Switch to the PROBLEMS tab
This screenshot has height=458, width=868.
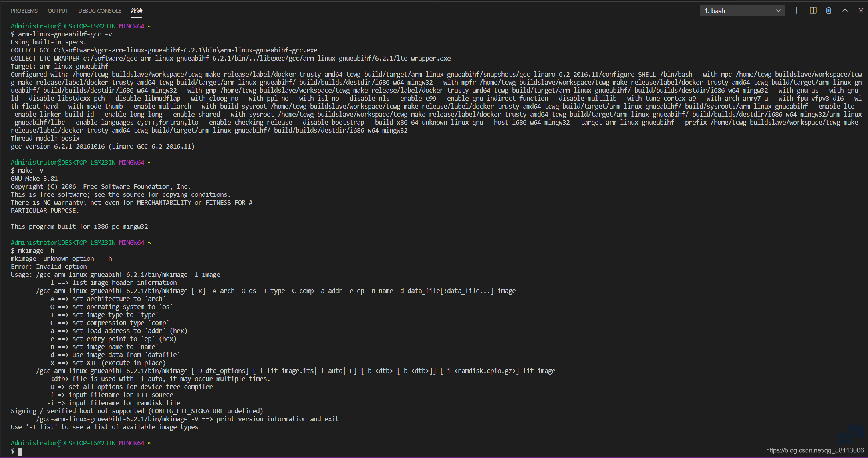(x=24, y=11)
